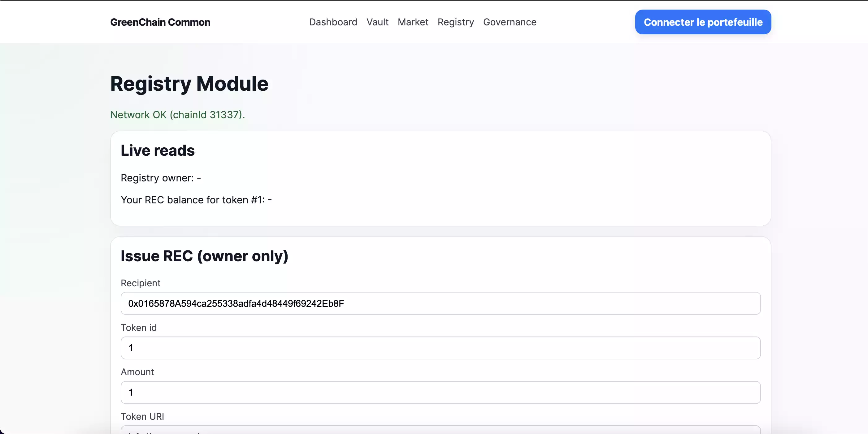Click the Registry Module page heading
This screenshot has height=434, width=868.
189,84
